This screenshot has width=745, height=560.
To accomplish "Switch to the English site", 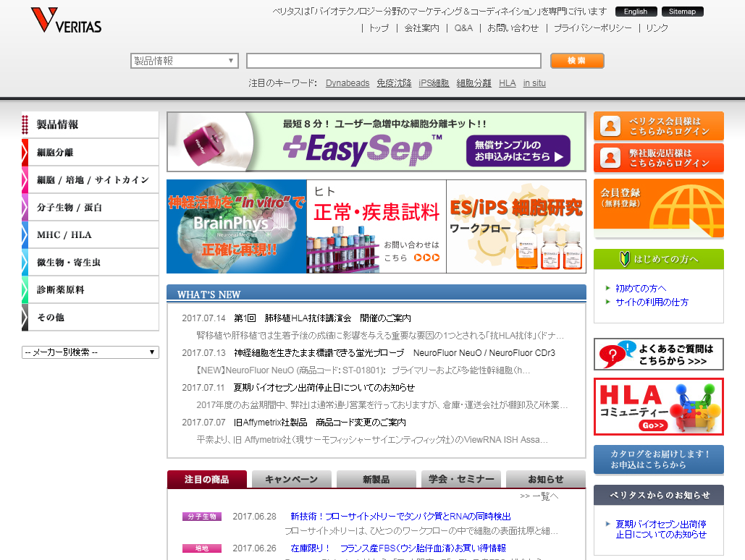I will tap(636, 12).
